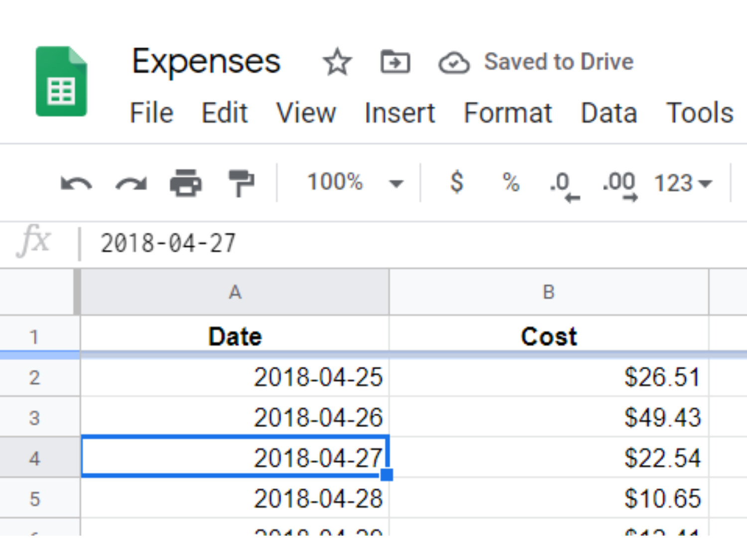The width and height of the screenshot is (747, 560).
Task: Decrease decimal places
Action: tap(565, 186)
